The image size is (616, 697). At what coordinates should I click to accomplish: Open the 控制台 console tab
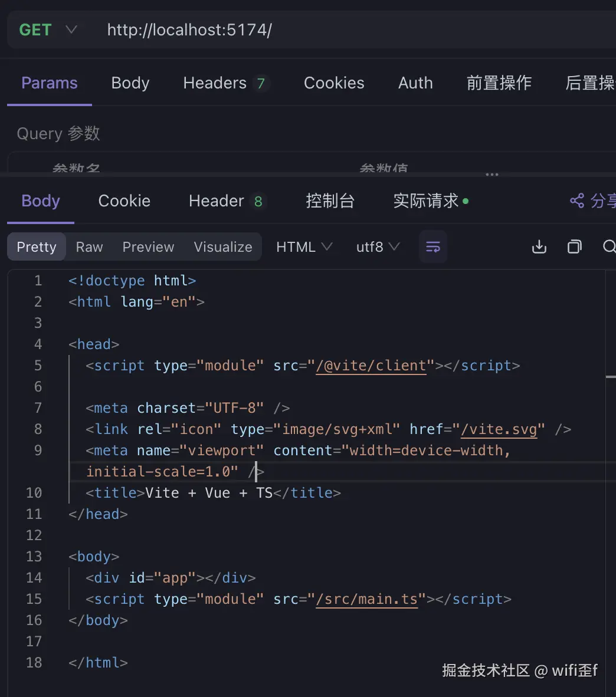[x=330, y=201]
